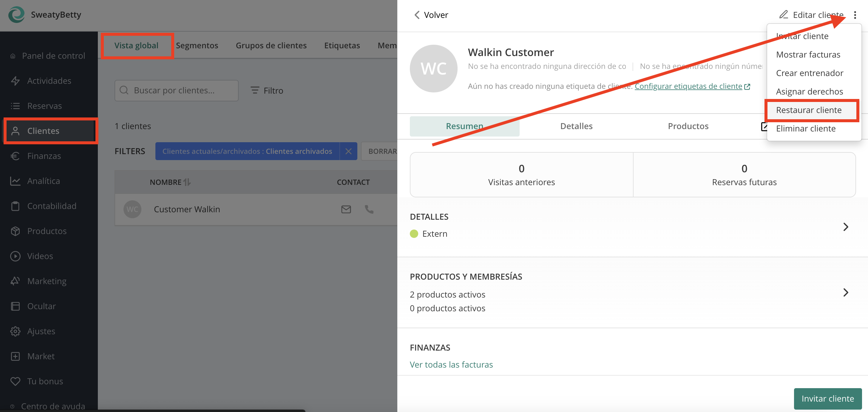Screen dimensions: 868x412
Task: Click the WC avatar in client row
Action: 132,209
